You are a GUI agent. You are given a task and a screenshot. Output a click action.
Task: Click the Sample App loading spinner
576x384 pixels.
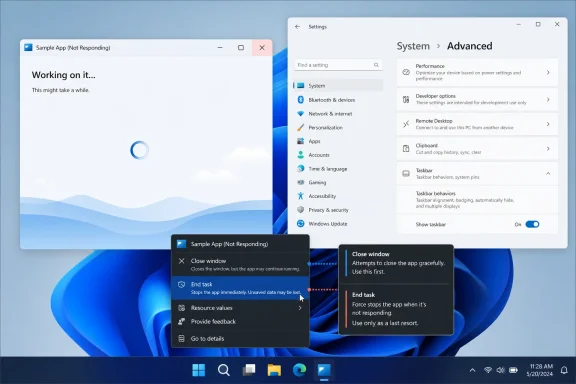coord(139,150)
